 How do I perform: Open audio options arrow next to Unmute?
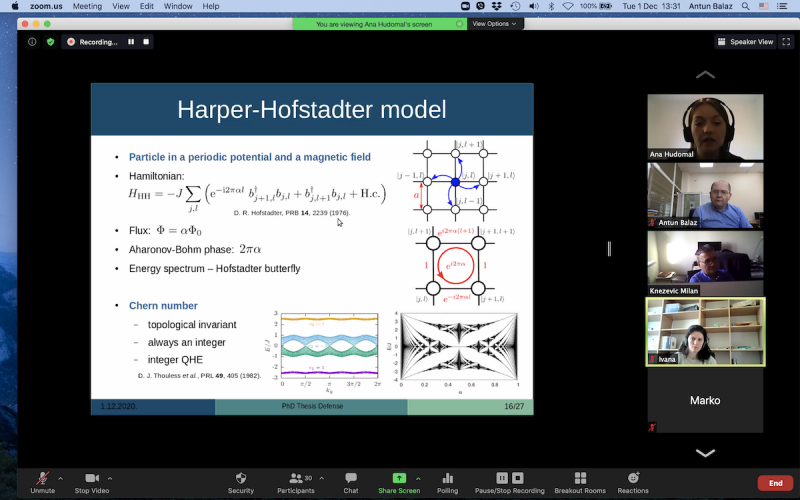(x=60, y=479)
